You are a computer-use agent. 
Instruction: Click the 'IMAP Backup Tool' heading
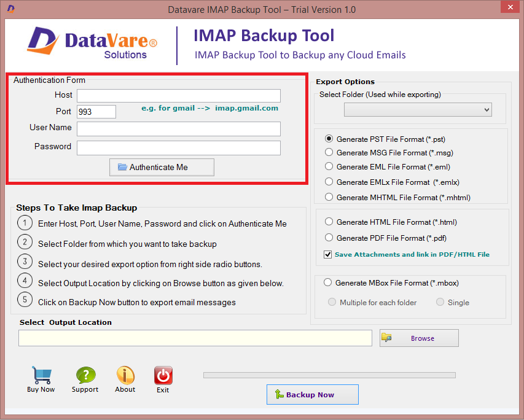pos(264,36)
